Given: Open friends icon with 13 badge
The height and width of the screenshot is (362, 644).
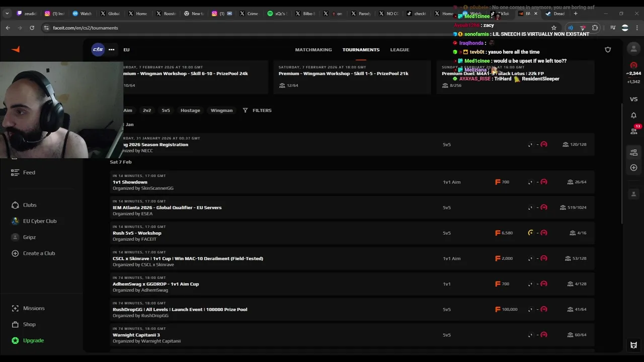Looking at the screenshot, I should point(634,131).
